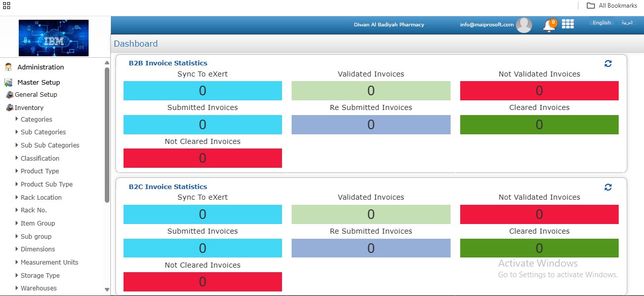The width and height of the screenshot is (644, 296).
Task: Click the Master Setup icon
Action: click(x=8, y=82)
